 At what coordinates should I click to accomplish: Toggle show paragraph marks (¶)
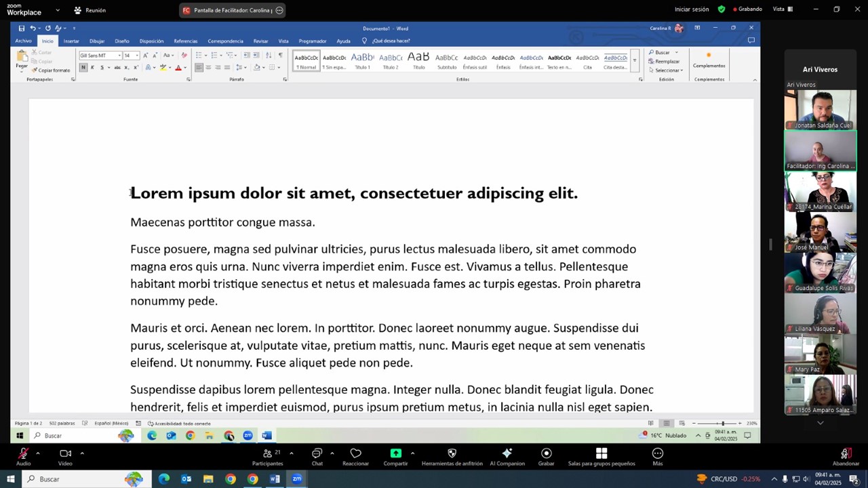(280, 56)
